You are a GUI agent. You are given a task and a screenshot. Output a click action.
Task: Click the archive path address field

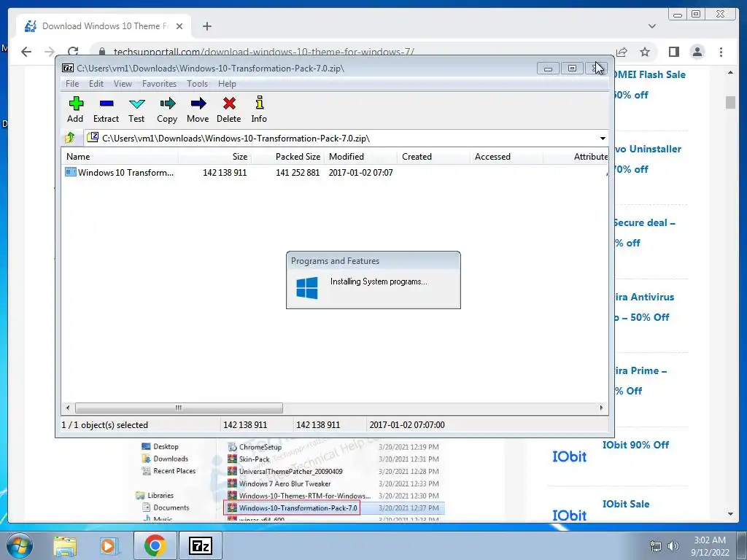click(x=341, y=139)
